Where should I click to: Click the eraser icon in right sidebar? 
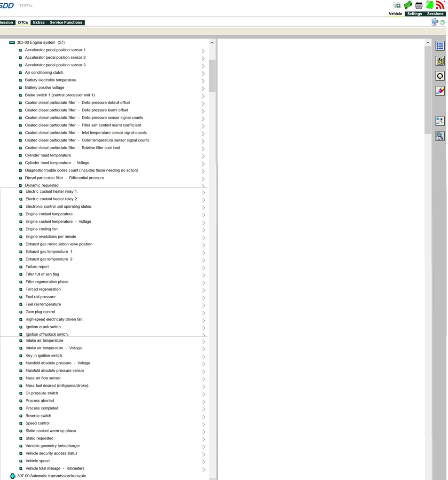pos(440,91)
